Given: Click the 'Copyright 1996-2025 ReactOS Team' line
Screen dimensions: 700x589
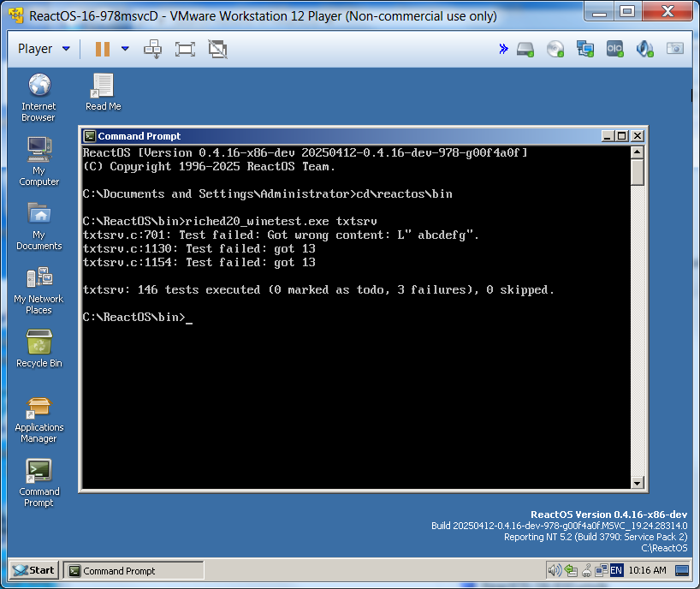Looking at the screenshot, I should tap(209, 167).
